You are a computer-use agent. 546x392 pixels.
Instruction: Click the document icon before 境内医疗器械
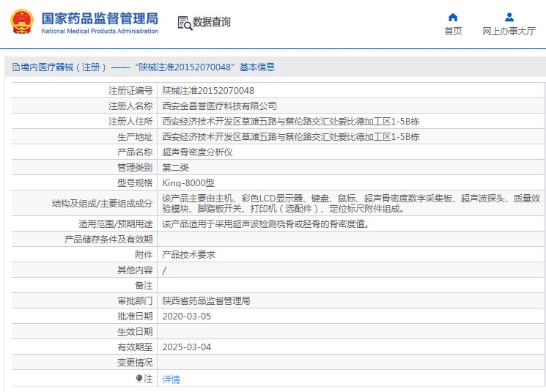16,67
